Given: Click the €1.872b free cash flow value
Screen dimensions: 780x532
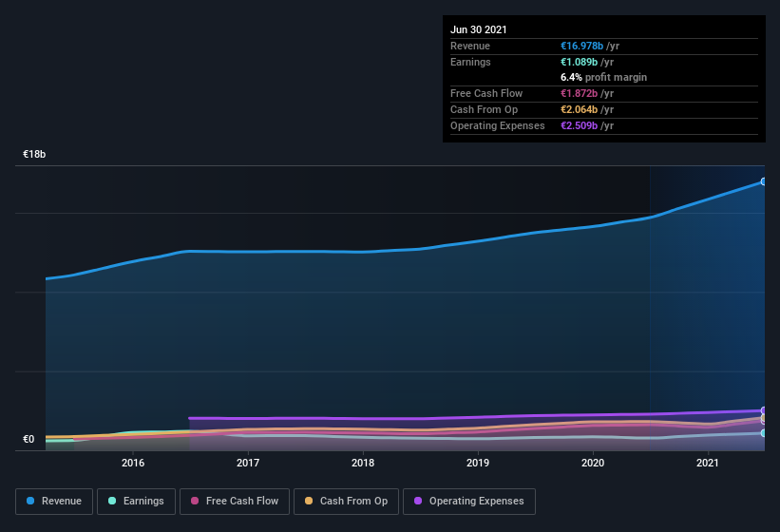Looking at the screenshot, I should 579,93.
